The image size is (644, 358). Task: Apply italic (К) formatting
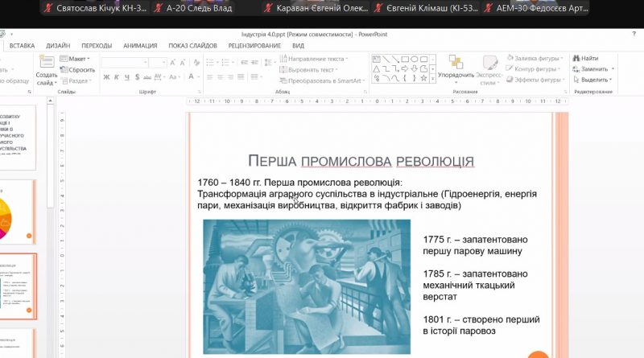117,77
